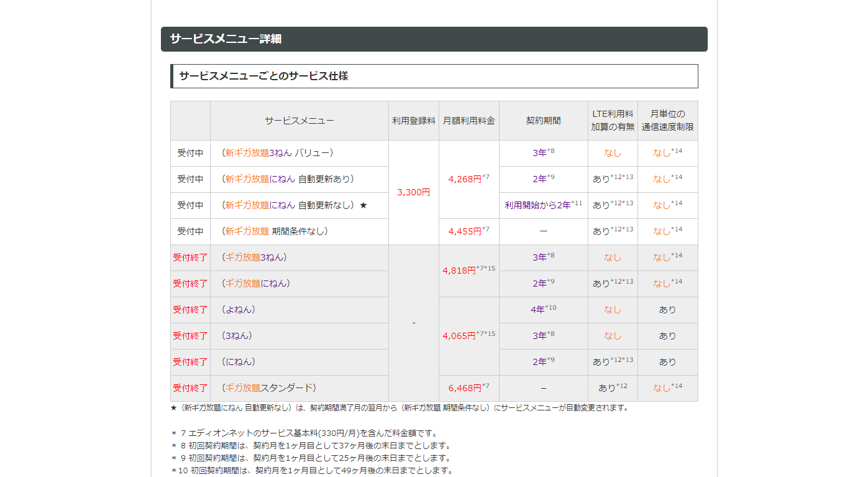
Task: Select the サービスメニューごとのサービス仕様 heading
Action: coord(434,76)
